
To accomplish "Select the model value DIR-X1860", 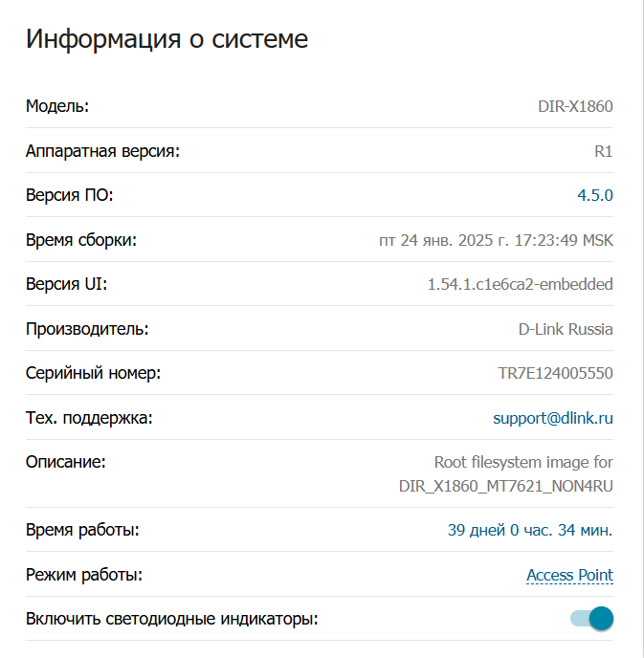I will click(575, 106).
